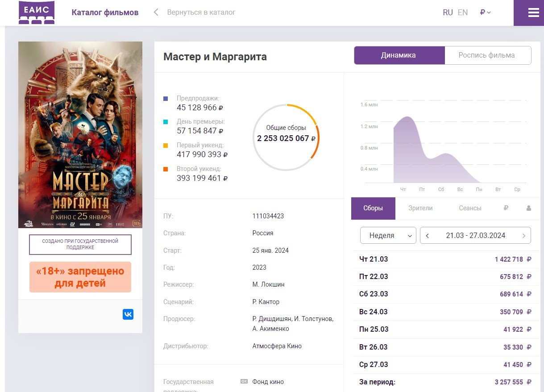Viewport: 544px width, 392px height.
Task: Go to next week arrow
Action: pos(523,236)
